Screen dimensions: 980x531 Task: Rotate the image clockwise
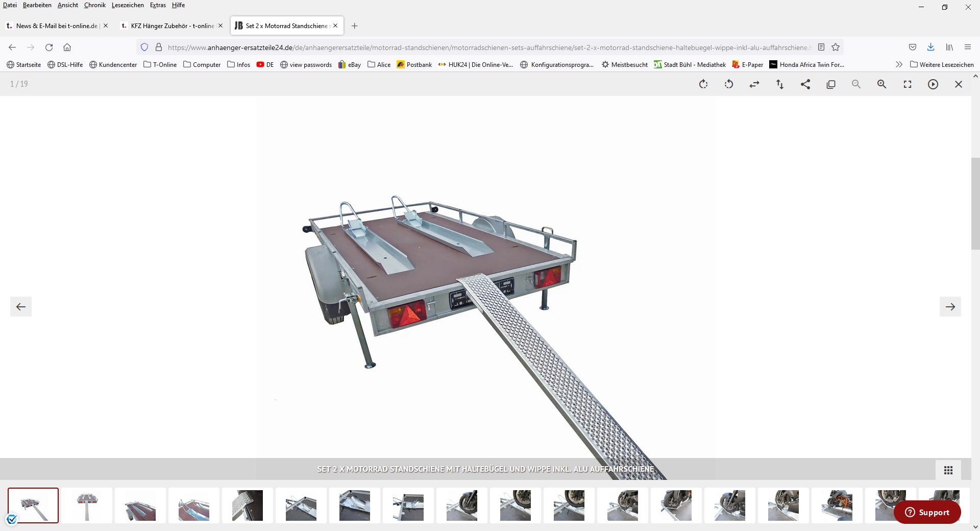pyautogui.click(x=703, y=84)
